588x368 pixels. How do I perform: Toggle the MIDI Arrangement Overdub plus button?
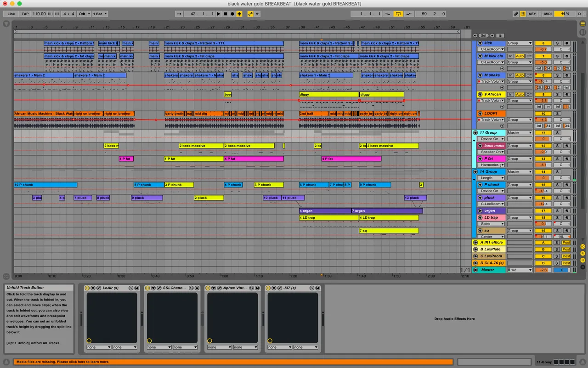pos(239,14)
